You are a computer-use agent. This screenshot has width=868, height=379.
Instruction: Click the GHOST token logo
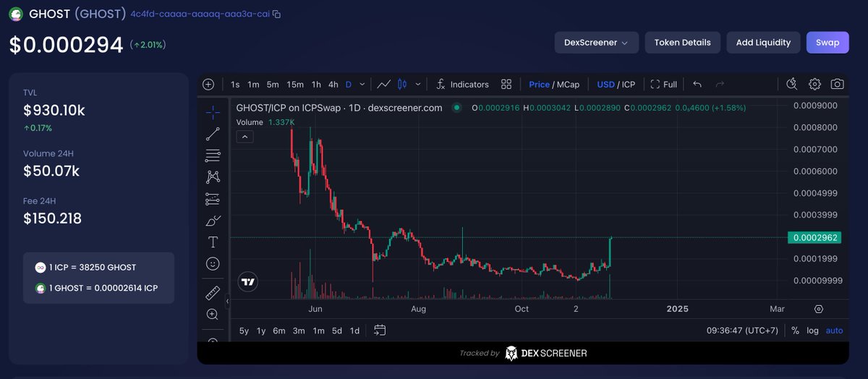[x=15, y=14]
